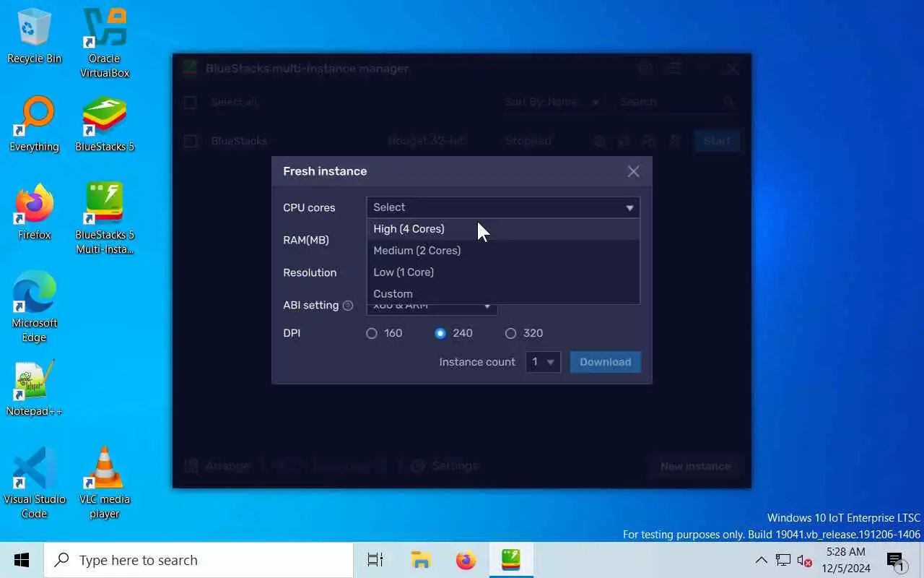Open the hamburger menu in manager title bar
The width and height of the screenshot is (924, 578).
coord(674,69)
